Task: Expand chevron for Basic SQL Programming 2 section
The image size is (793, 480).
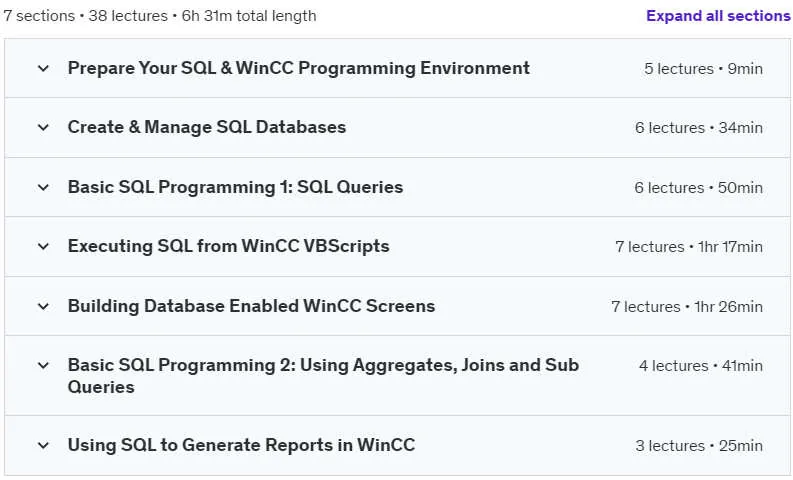Action: (43, 365)
